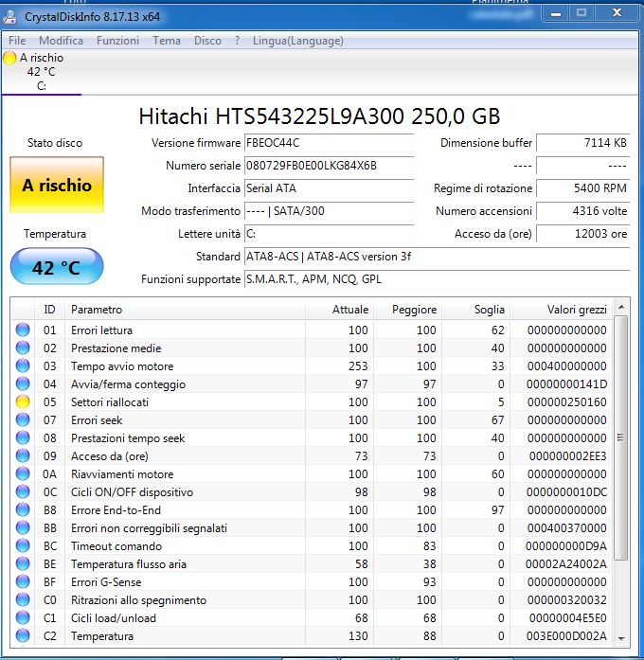Screen dimensions: 644x660
Task: Click the blue status orb for ID C1 Cicli load/unload
Action: click(23, 618)
